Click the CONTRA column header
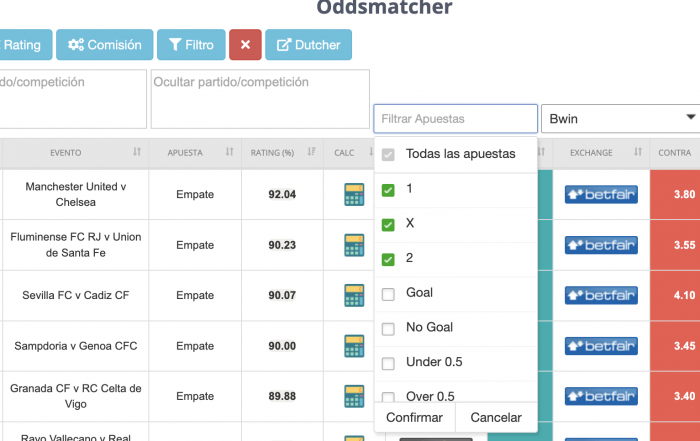700x441 pixels. coord(675,153)
